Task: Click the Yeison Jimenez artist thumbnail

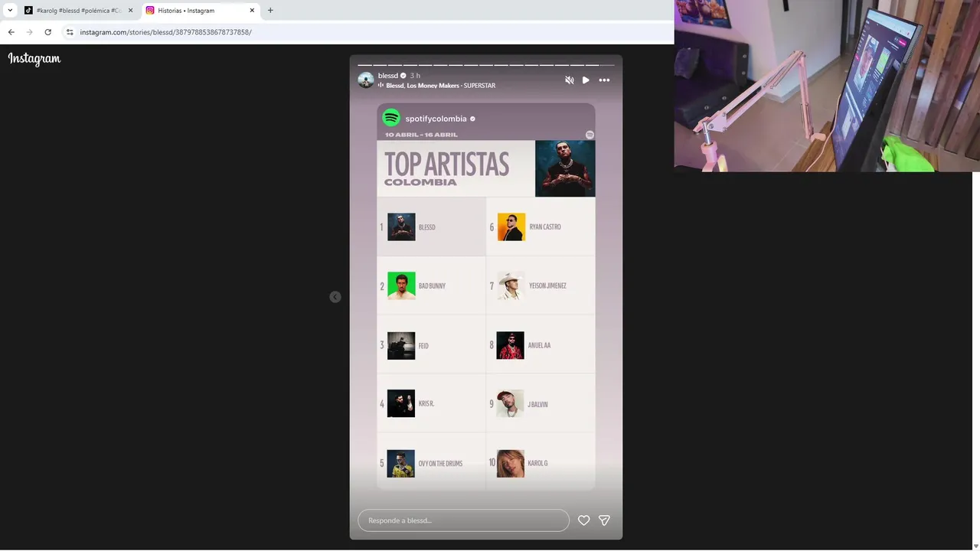Action: pos(511,285)
